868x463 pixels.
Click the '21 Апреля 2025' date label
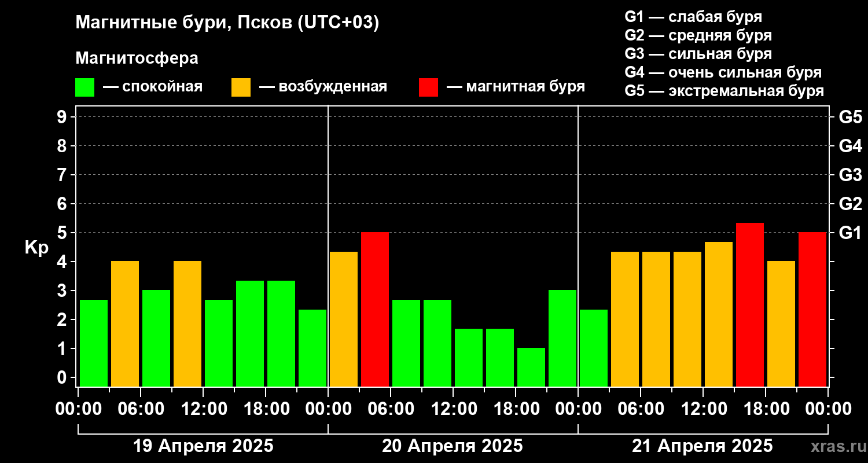click(703, 446)
